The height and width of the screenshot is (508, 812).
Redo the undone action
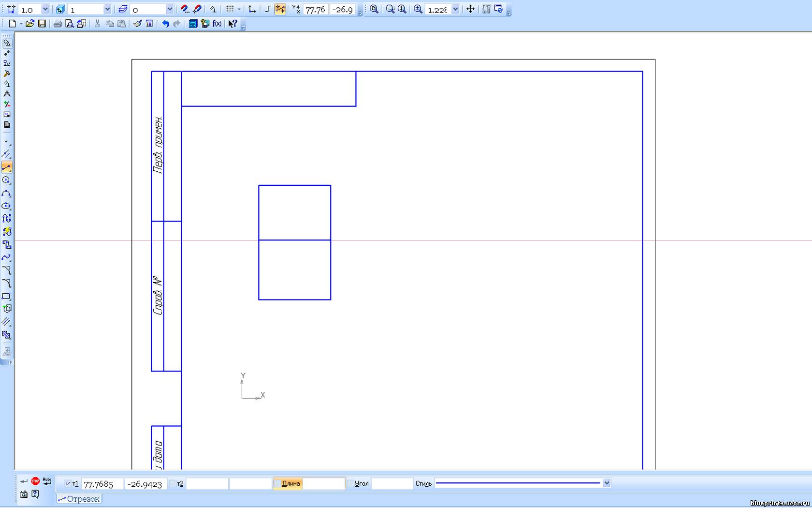coord(177,24)
